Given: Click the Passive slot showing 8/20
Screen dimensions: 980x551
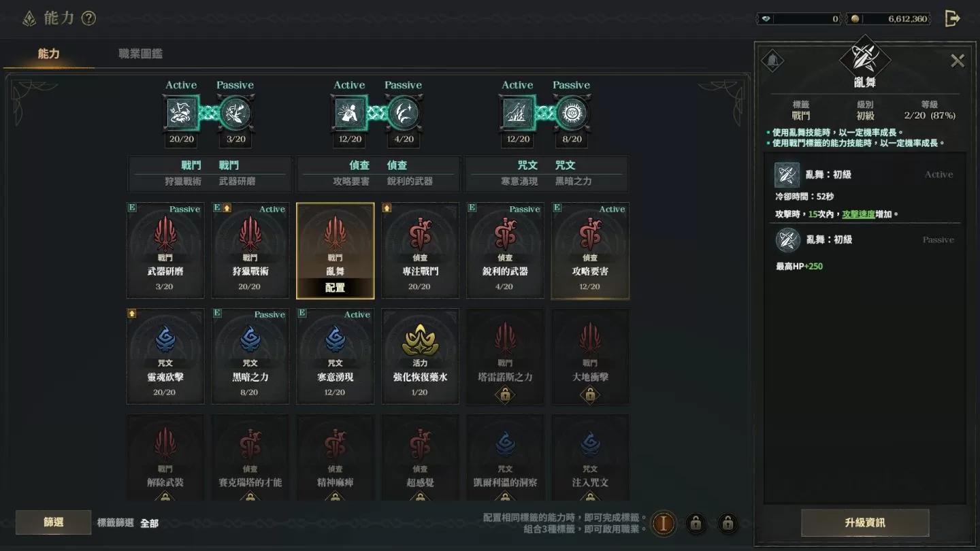Looking at the screenshot, I should tap(572, 113).
